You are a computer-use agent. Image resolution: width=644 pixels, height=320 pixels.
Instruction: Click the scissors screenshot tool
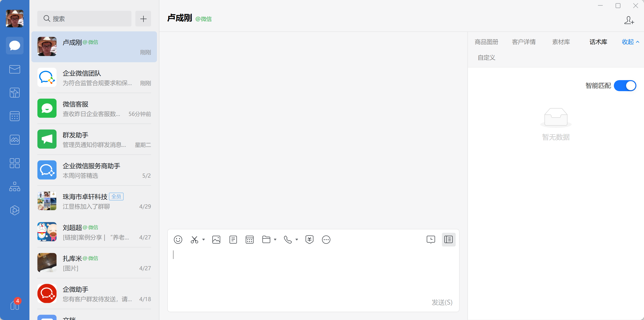pyautogui.click(x=194, y=240)
